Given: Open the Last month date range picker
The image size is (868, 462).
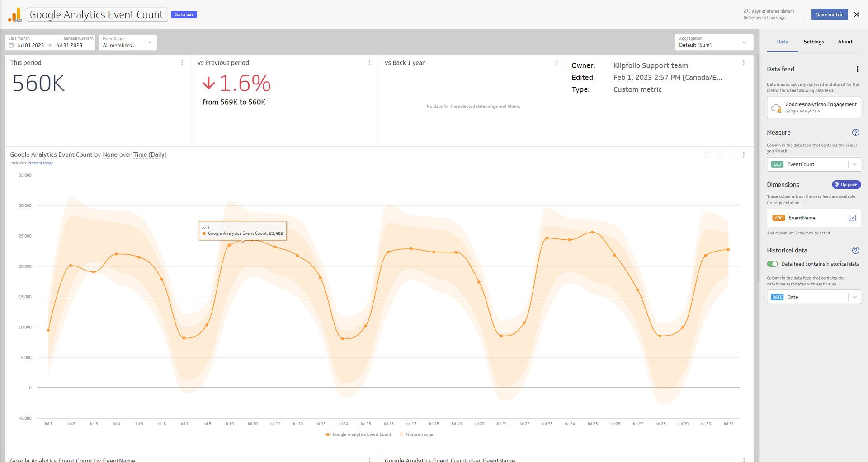Looking at the screenshot, I should coord(50,42).
